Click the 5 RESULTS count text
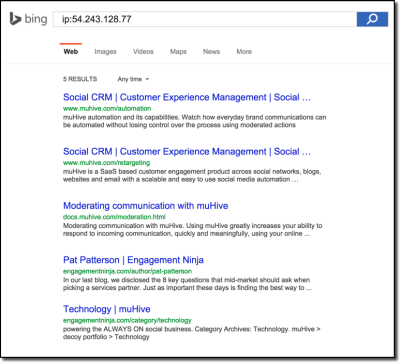The image size is (400, 363). click(80, 79)
